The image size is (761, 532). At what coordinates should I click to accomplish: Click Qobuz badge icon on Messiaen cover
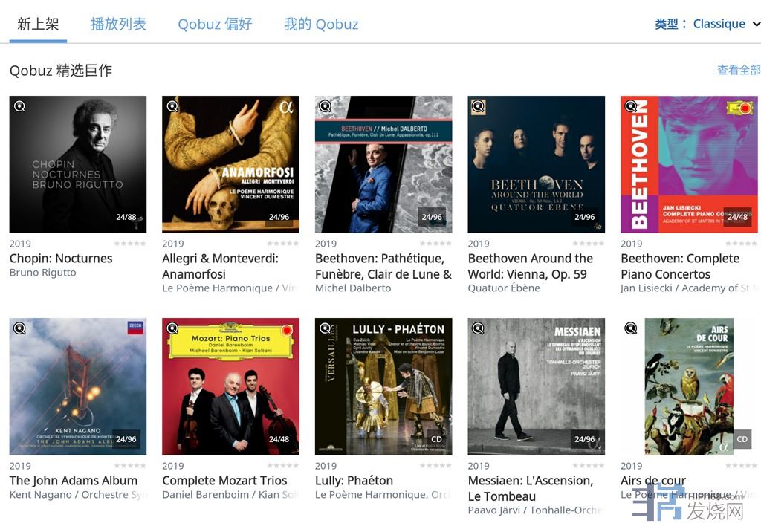pyautogui.click(x=478, y=328)
